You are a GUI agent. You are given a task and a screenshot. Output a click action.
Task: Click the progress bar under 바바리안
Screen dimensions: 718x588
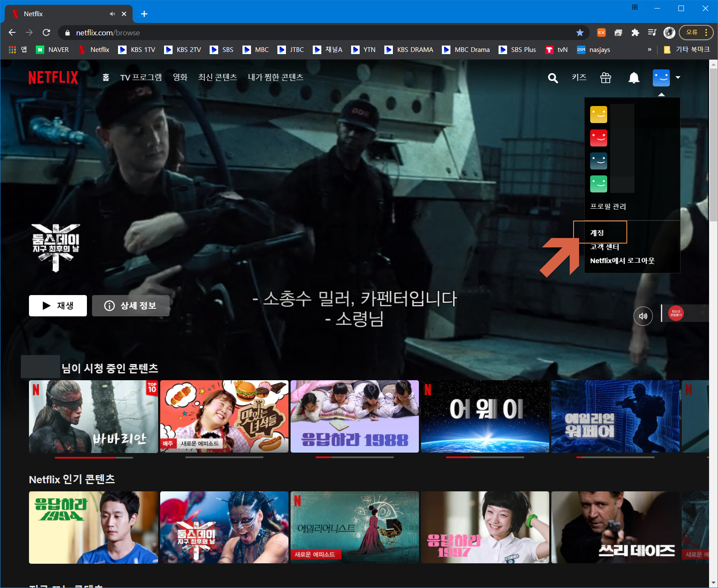[x=94, y=457]
